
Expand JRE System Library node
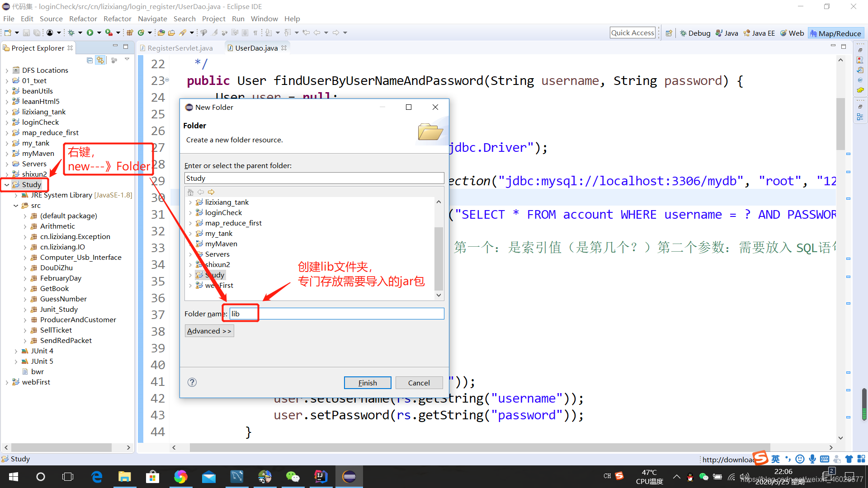[16, 195]
